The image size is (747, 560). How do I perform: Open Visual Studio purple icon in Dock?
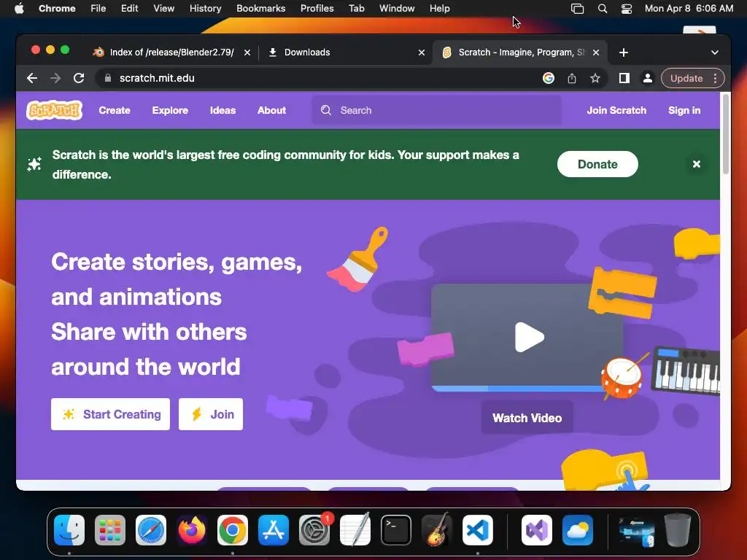(x=537, y=530)
